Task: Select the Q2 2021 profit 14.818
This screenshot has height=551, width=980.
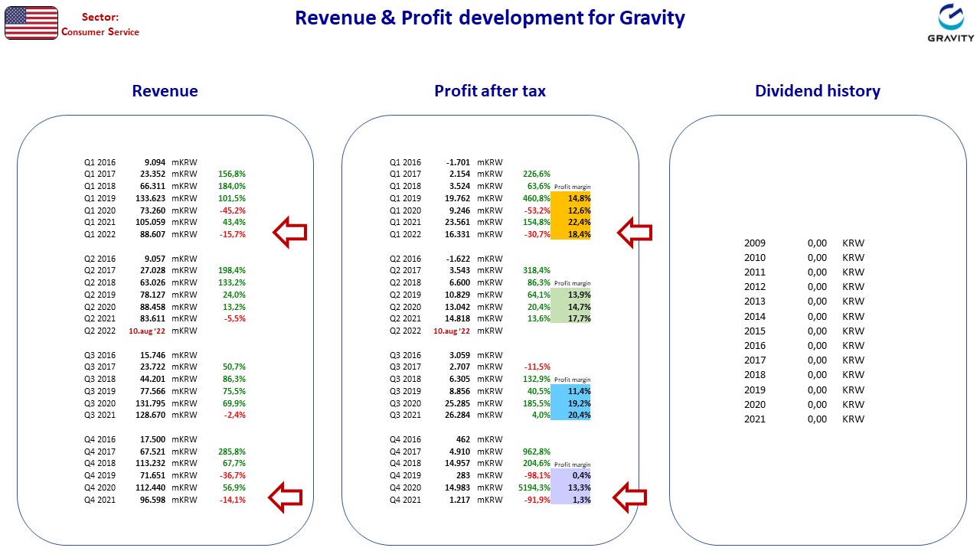Action: click(458, 318)
